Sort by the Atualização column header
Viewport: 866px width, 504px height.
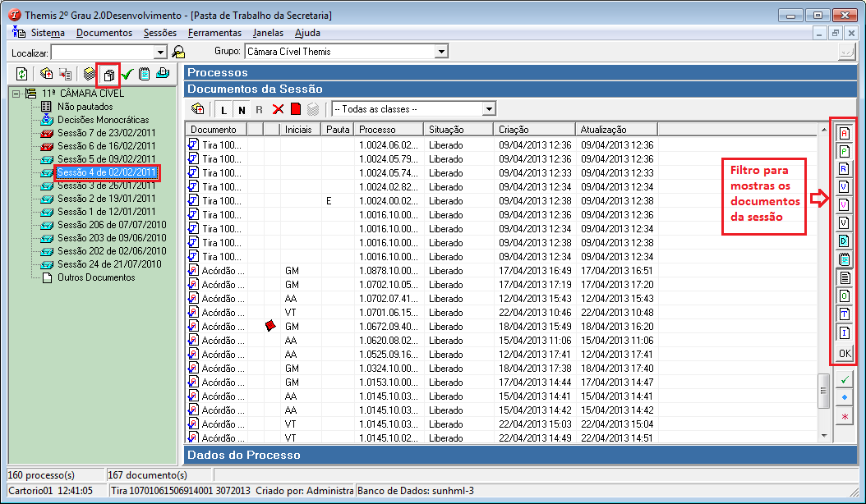(616, 130)
